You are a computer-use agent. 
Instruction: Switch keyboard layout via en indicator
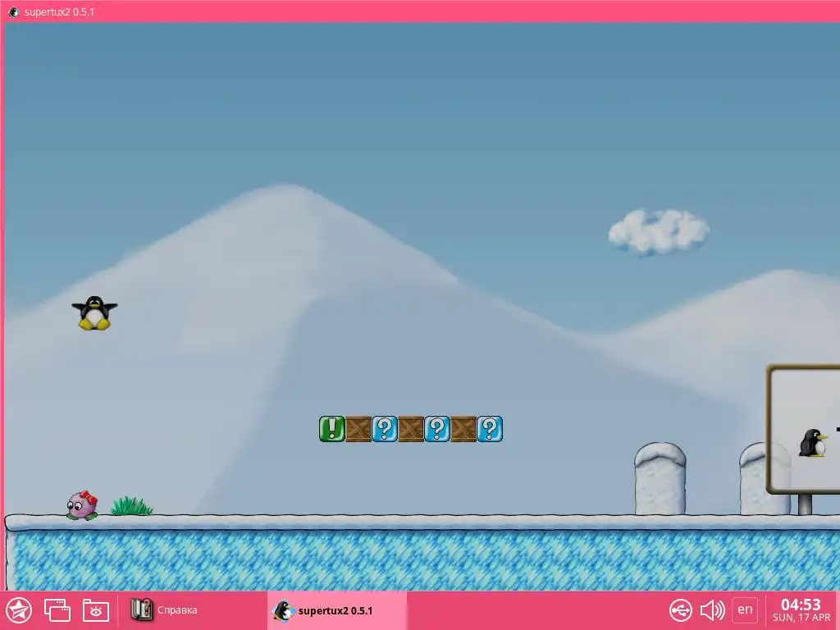point(745,609)
